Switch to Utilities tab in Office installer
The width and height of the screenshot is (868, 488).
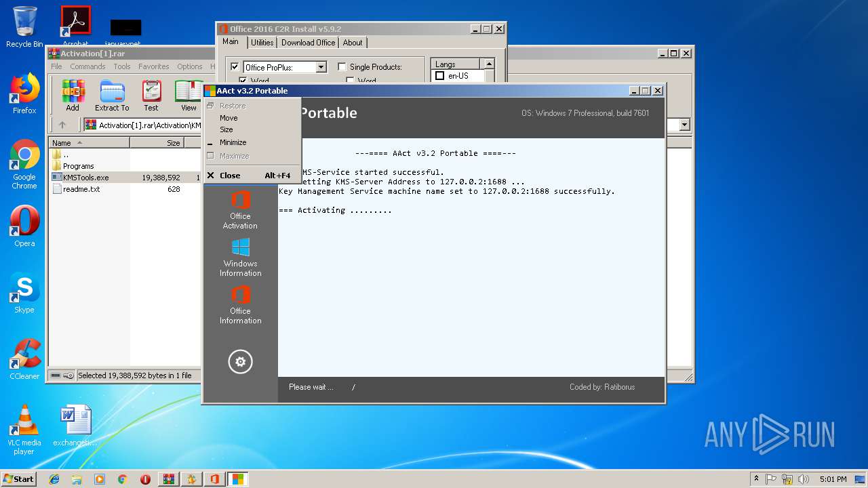tap(262, 43)
